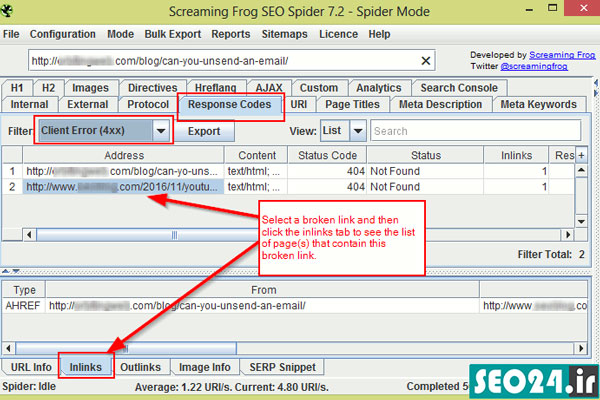Open the Help menu
The image size is (600, 400).
coord(379,34)
